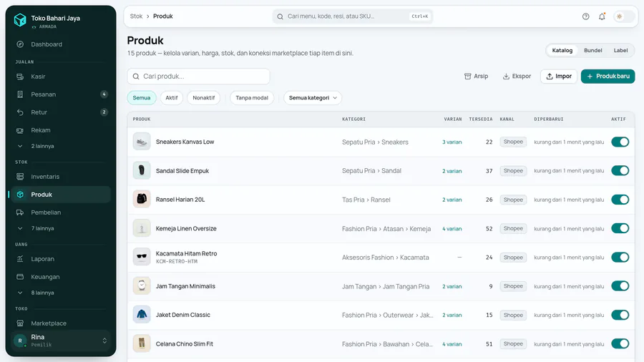The height and width of the screenshot is (362, 644).
Task: Expand 8 lainnya under Uang
Action: [x=61, y=293]
